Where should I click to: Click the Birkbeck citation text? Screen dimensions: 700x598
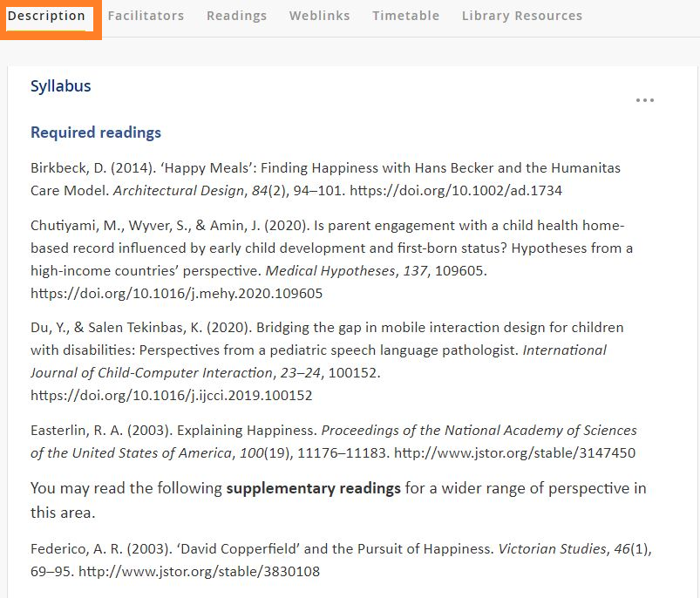pyautogui.click(x=174, y=167)
